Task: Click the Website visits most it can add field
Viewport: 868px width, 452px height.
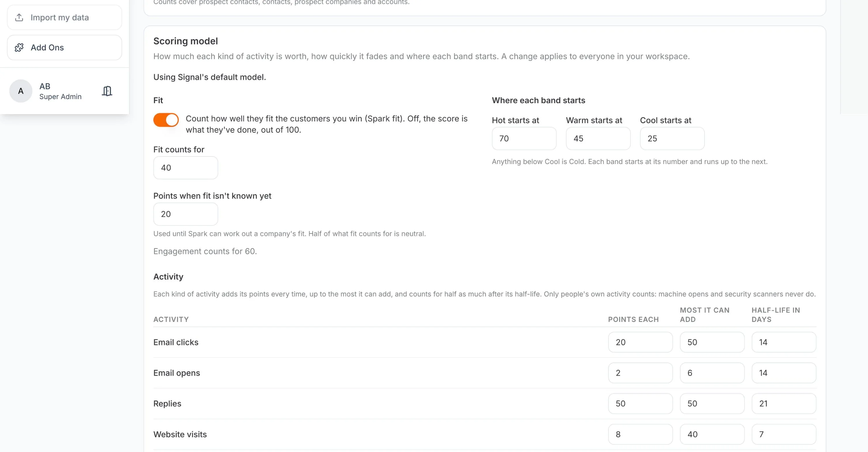Action: [x=712, y=434]
